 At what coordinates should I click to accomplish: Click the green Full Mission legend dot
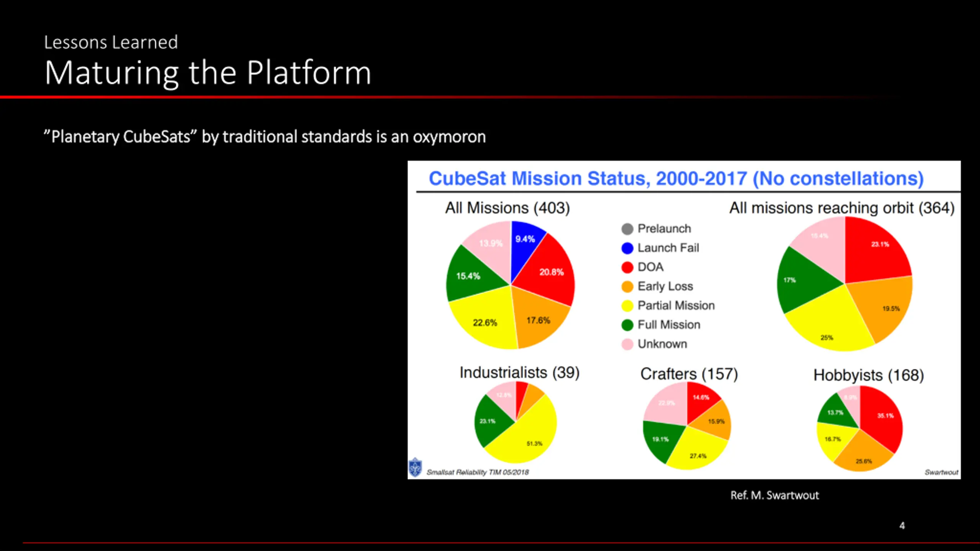pyautogui.click(x=627, y=325)
